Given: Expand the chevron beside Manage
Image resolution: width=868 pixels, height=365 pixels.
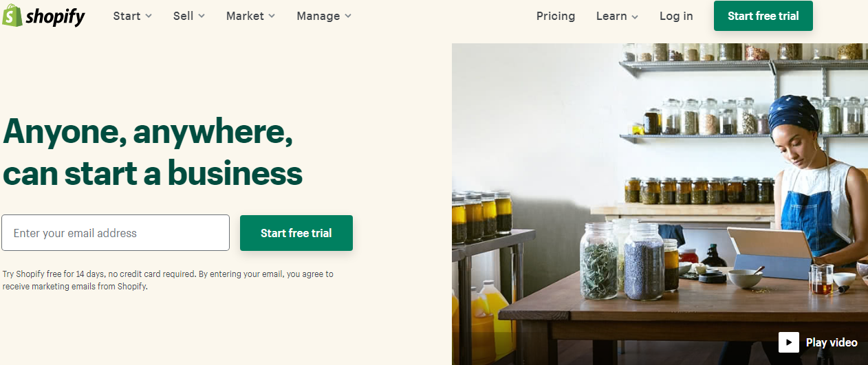Looking at the screenshot, I should [348, 16].
